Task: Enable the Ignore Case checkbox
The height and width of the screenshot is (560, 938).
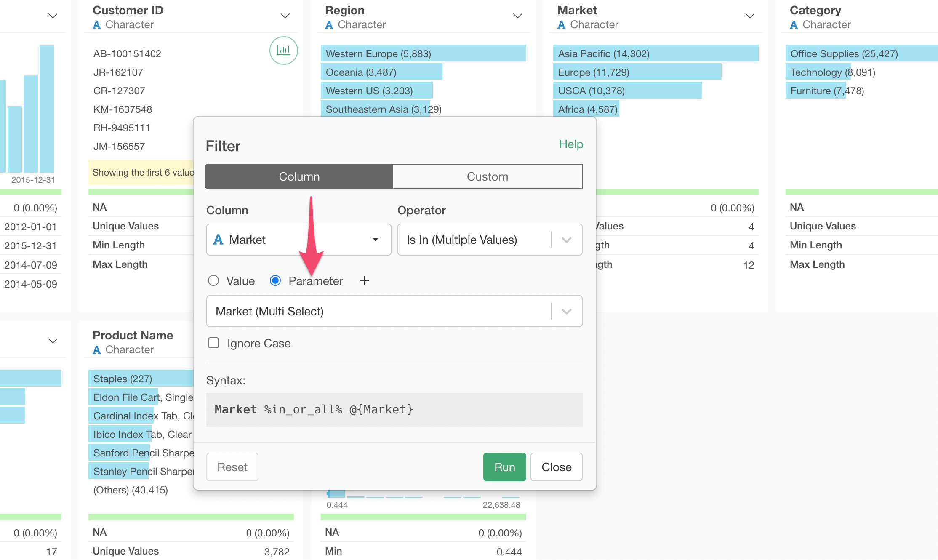Action: point(213,343)
